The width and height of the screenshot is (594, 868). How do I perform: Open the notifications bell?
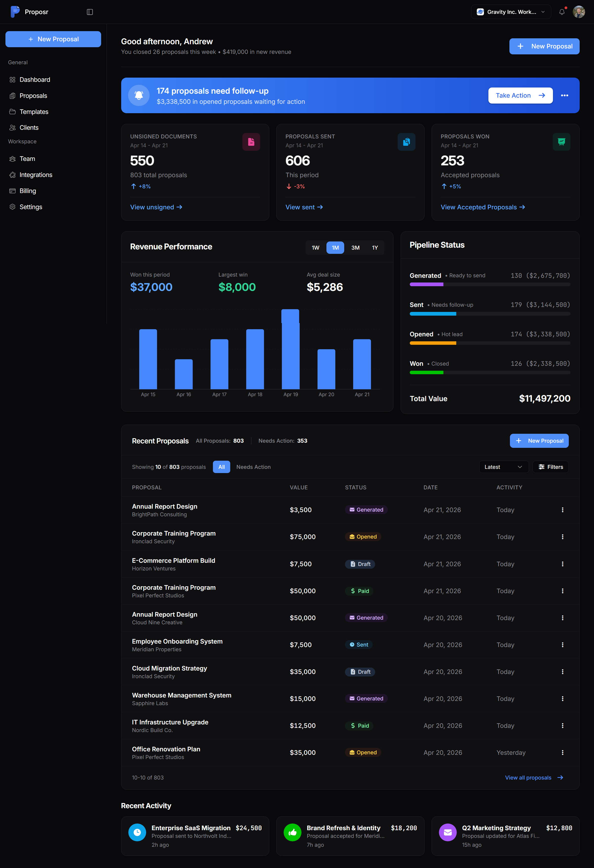(x=561, y=12)
